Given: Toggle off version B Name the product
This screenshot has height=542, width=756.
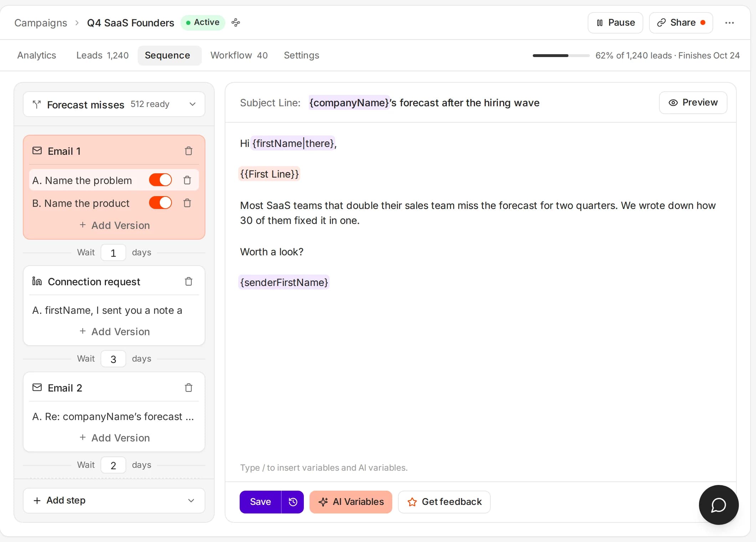Looking at the screenshot, I should click(x=160, y=203).
